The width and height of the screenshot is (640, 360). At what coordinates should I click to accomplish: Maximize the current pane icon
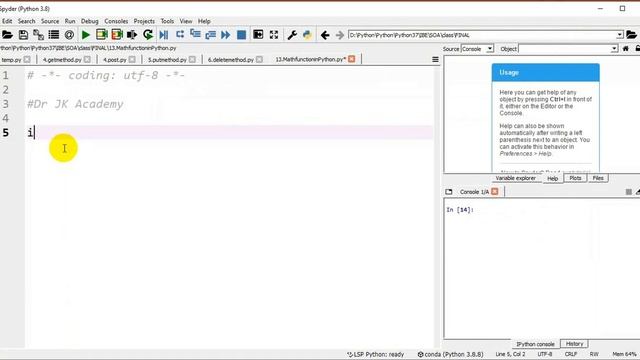point(258,35)
